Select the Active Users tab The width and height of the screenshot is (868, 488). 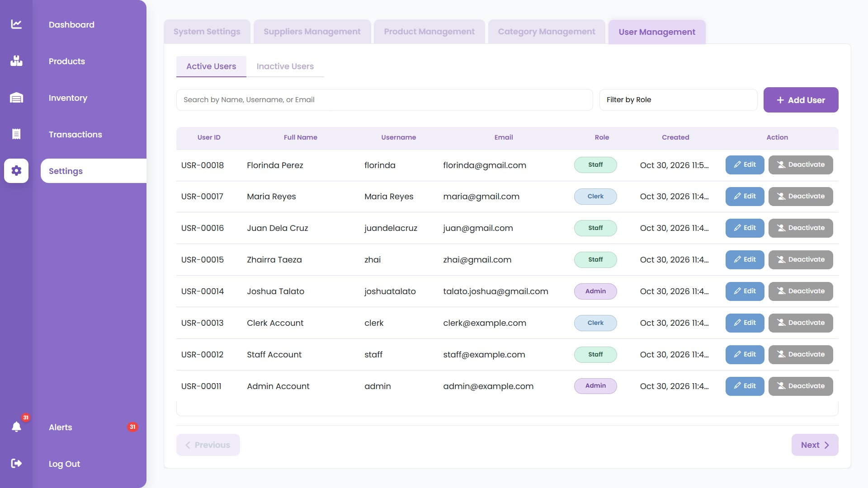(211, 66)
